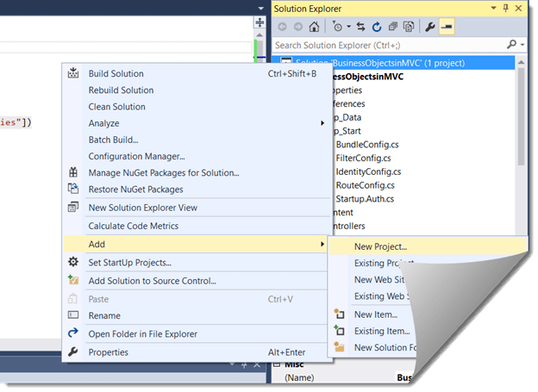Open Configuration Manager...
This screenshot has height=392, width=538.
coord(197,157)
